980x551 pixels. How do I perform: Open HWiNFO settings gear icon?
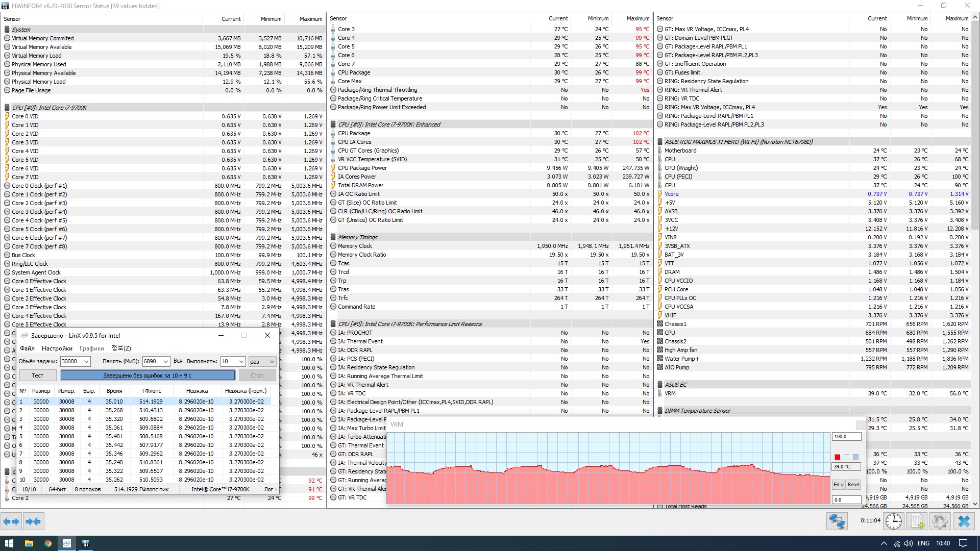940,521
